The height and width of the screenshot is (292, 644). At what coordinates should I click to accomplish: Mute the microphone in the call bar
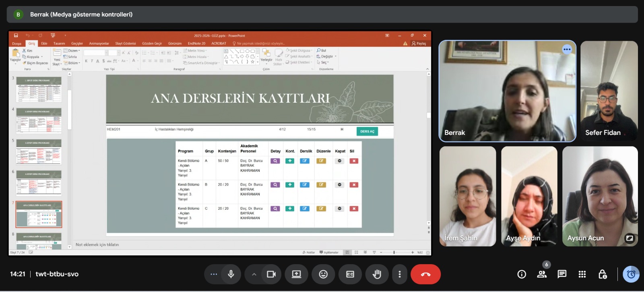(x=231, y=274)
